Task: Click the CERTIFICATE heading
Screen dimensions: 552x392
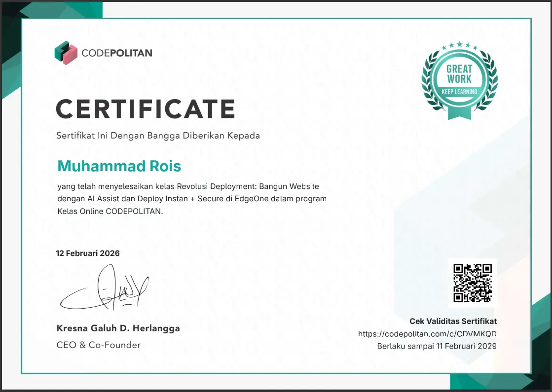Action: pos(146,109)
